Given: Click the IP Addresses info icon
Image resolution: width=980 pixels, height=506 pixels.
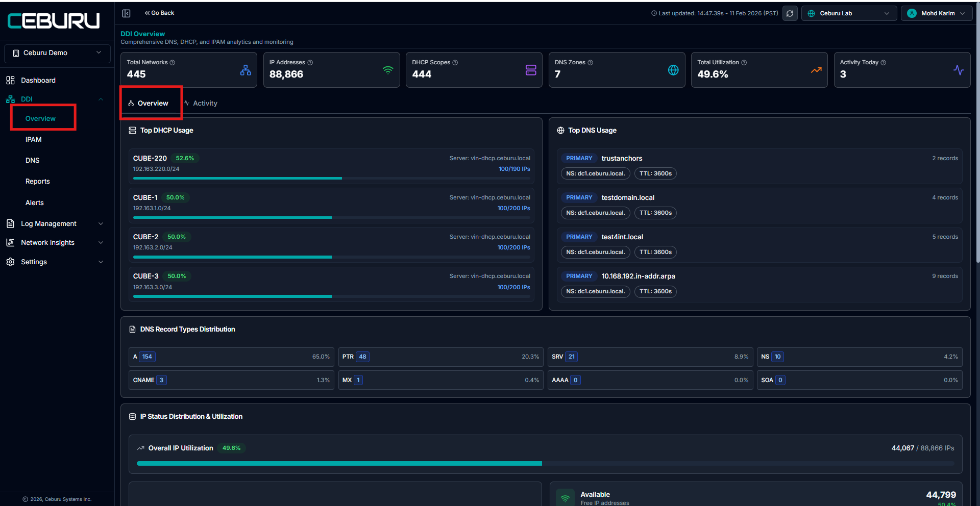Looking at the screenshot, I should [x=310, y=63].
